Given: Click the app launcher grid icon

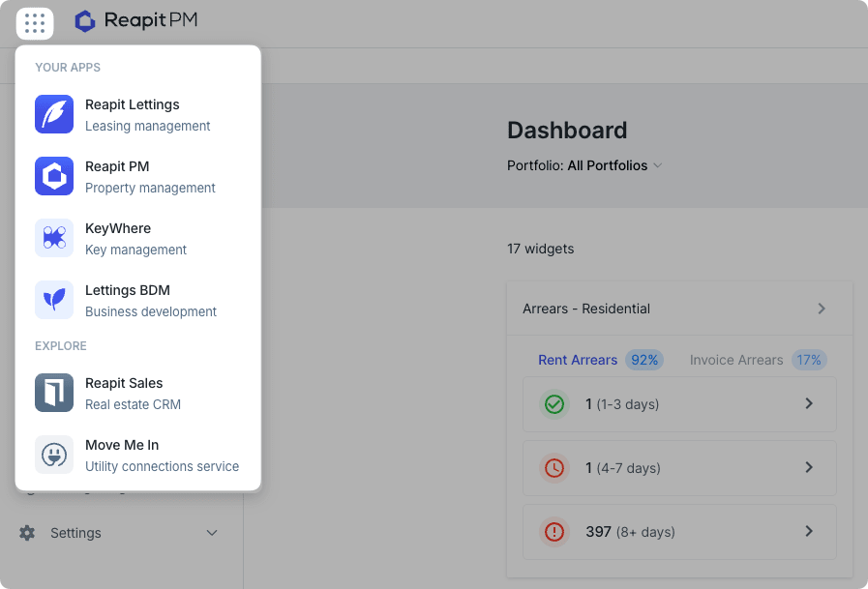Looking at the screenshot, I should [35, 23].
